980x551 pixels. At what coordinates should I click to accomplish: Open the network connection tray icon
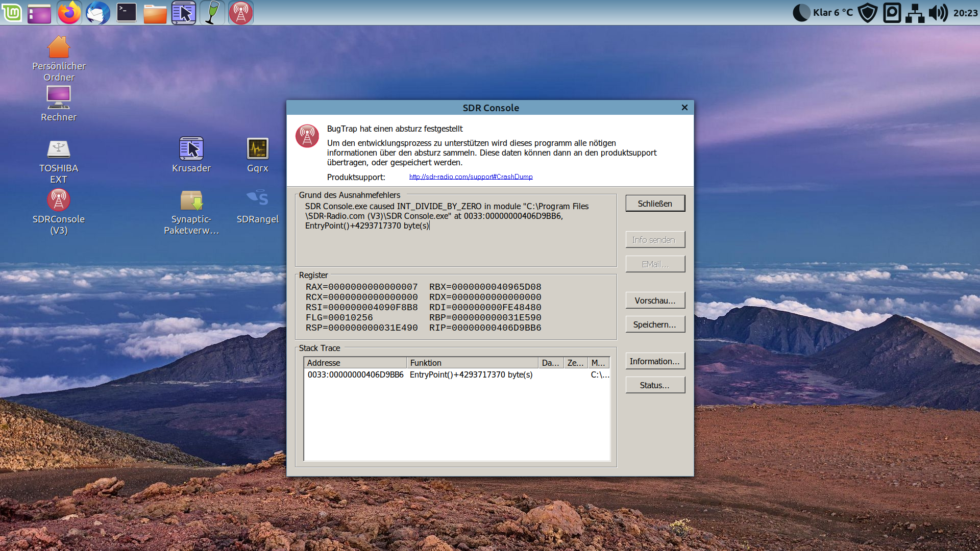[x=915, y=13]
